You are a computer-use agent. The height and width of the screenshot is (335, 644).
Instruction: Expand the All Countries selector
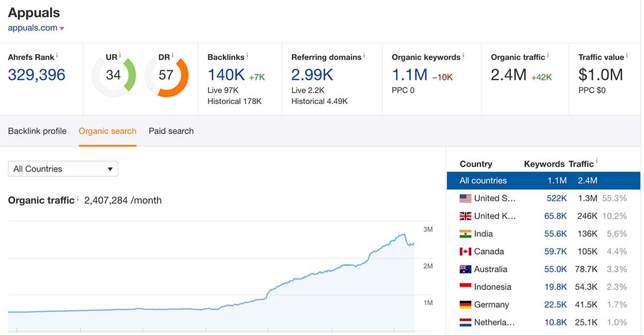pos(63,169)
